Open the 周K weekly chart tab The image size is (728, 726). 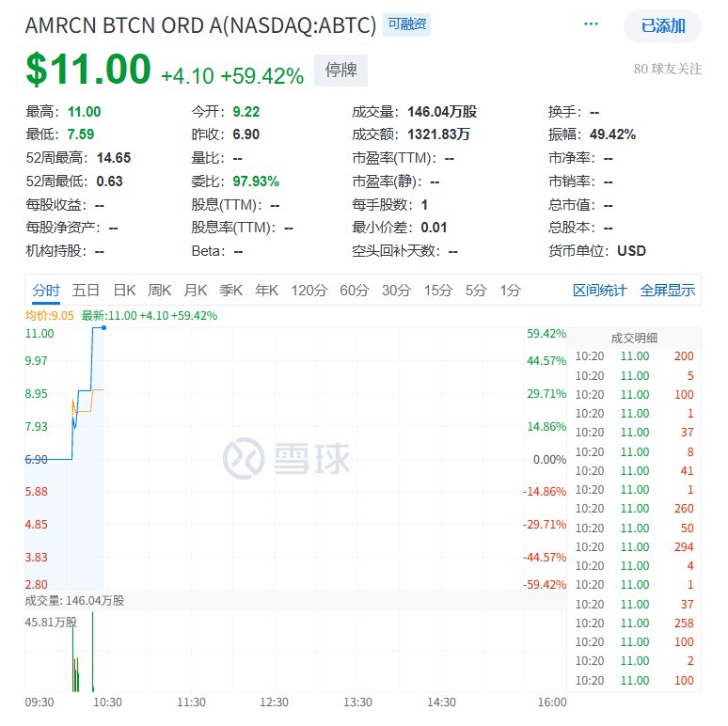coord(160,291)
